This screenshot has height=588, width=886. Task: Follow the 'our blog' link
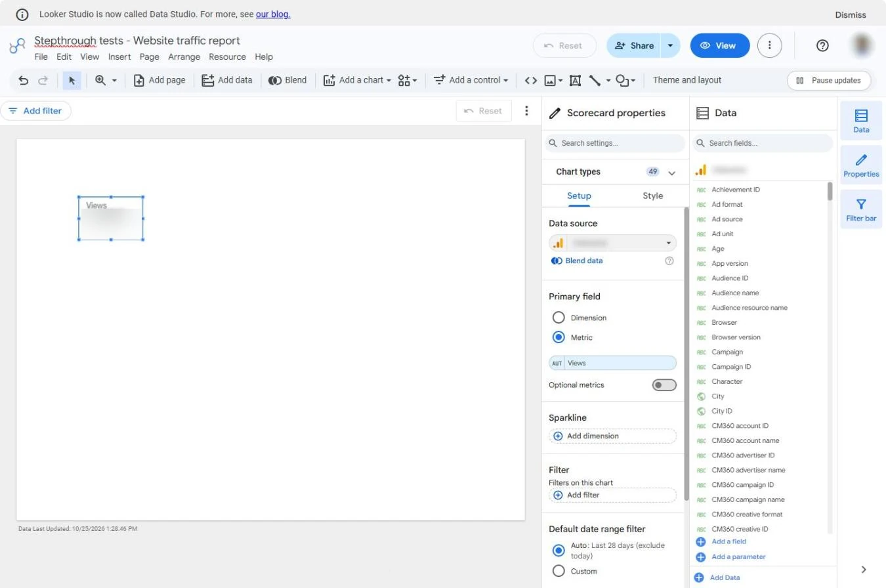[273, 14]
